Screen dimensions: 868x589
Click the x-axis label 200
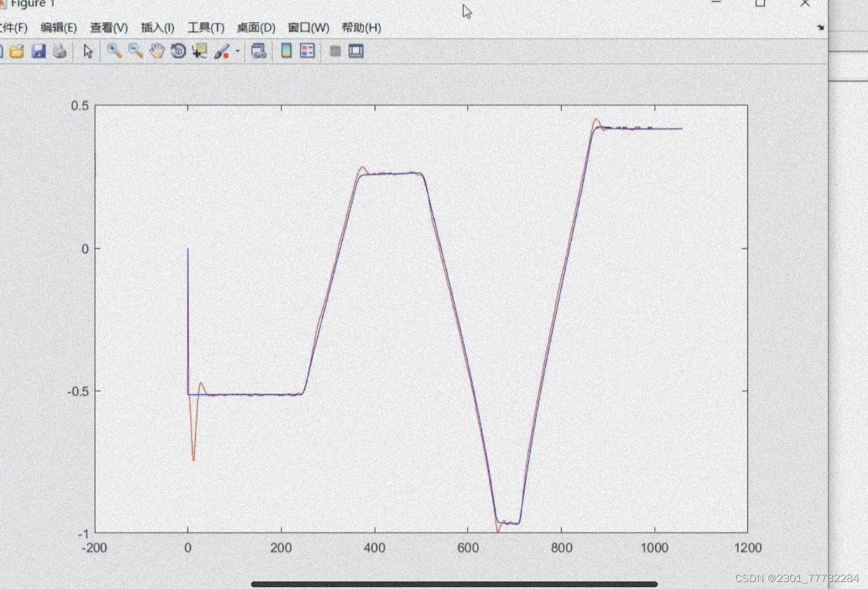(x=281, y=548)
